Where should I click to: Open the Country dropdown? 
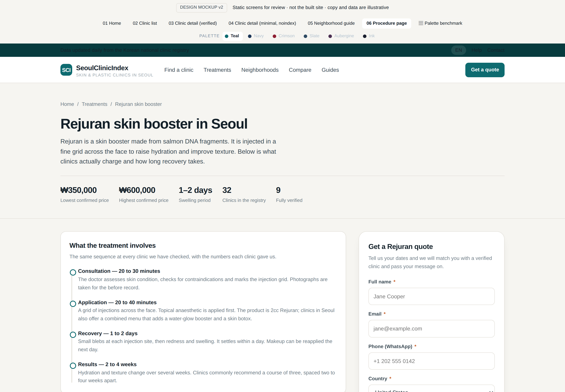(x=431, y=388)
